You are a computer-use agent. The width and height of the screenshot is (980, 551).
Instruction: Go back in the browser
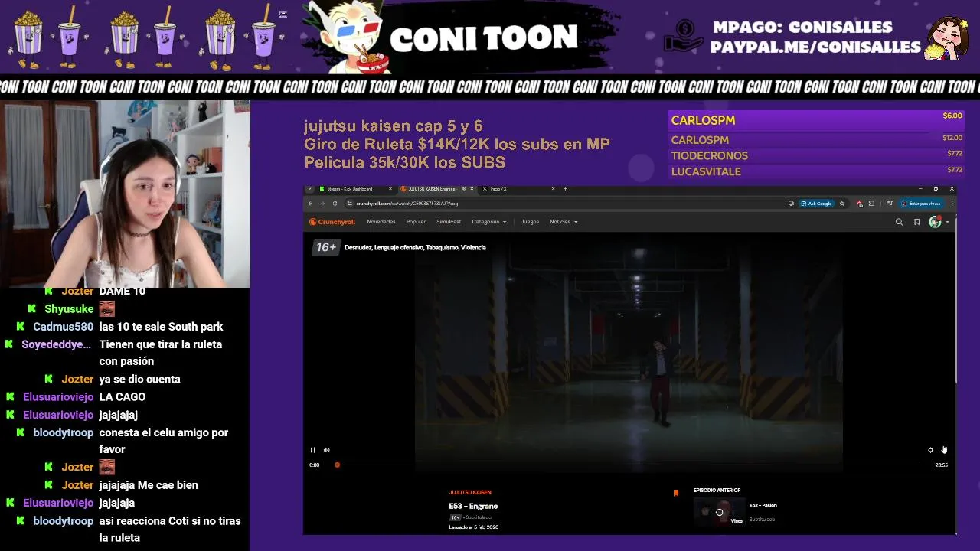(x=310, y=204)
